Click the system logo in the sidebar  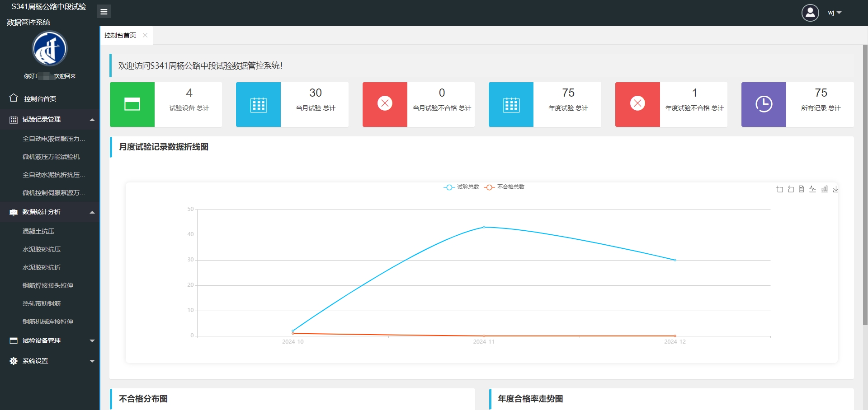50,49
